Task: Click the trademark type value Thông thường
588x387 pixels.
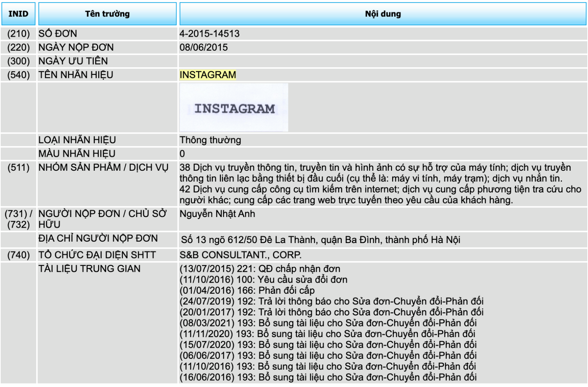Action: (x=210, y=140)
